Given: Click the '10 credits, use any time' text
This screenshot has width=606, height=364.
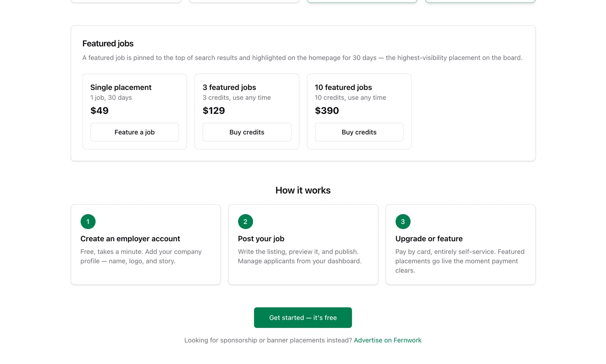Looking at the screenshot, I should (x=351, y=97).
